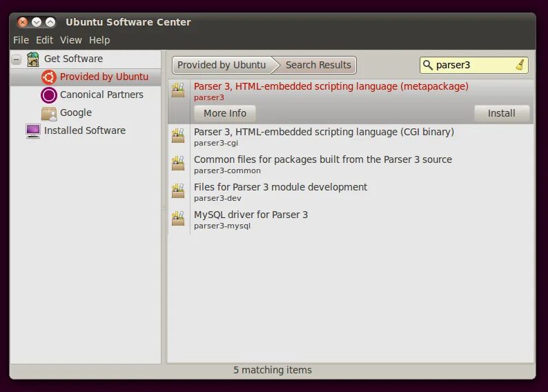Click the Google package source icon
548x392 pixels.
point(48,113)
